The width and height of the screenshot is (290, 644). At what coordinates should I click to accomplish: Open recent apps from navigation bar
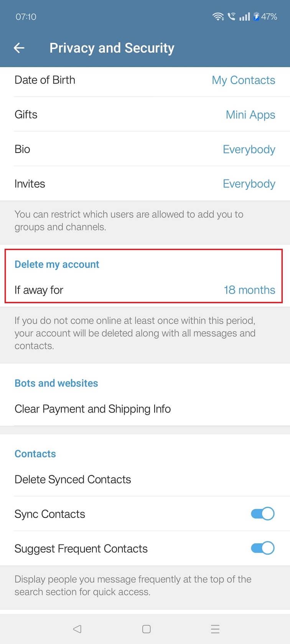pyautogui.click(x=215, y=629)
